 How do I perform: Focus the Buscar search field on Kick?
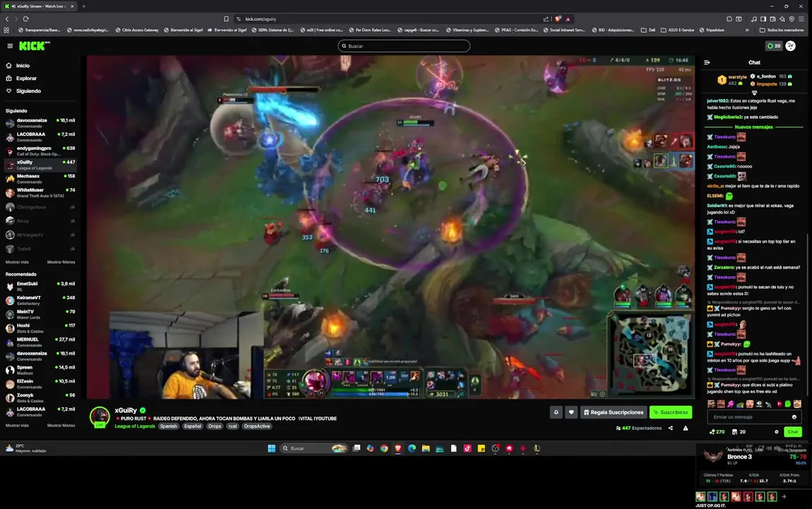404,46
